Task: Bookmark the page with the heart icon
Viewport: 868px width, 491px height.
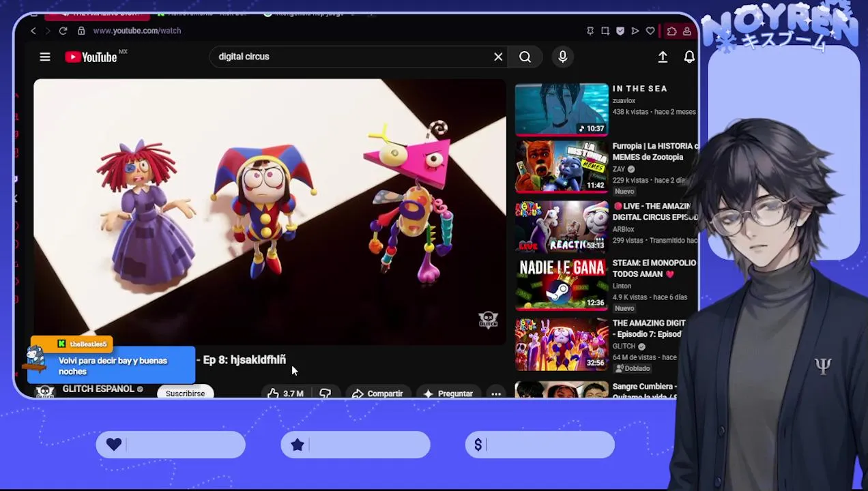Action: [x=650, y=31]
